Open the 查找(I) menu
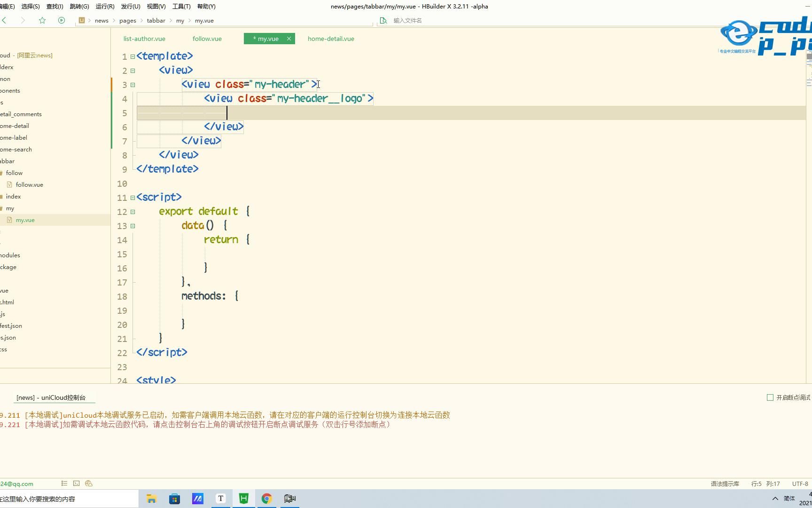The image size is (812, 508). tap(55, 6)
